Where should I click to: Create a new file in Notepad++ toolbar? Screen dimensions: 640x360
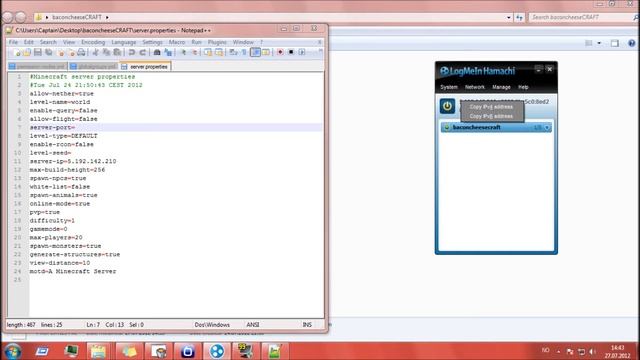(x=17, y=52)
